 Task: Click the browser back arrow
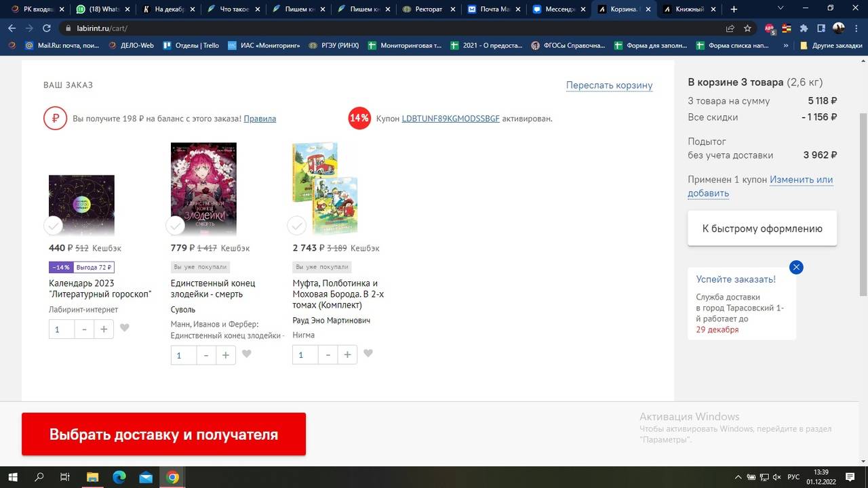(x=12, y=28)
